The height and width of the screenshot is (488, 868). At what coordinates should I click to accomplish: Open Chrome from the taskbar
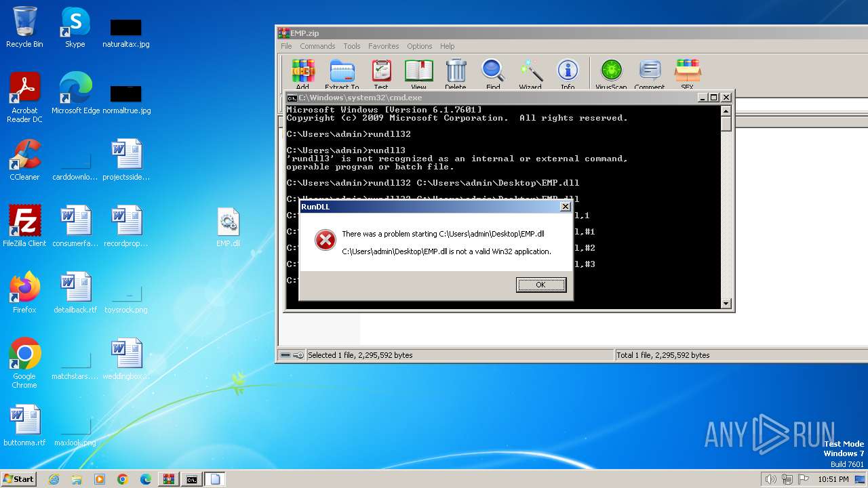tap(123, 479)
